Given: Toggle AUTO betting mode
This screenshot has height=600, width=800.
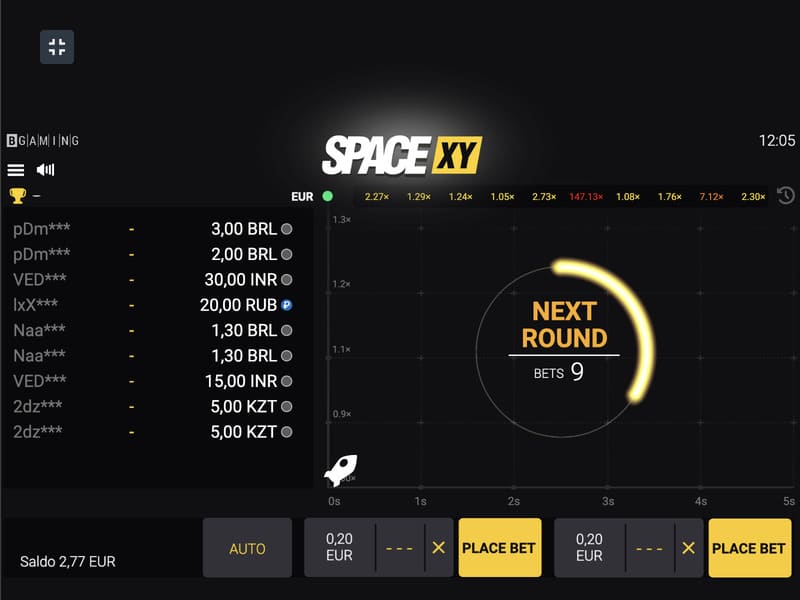Looking at the screenshot, I should (247, 548).
